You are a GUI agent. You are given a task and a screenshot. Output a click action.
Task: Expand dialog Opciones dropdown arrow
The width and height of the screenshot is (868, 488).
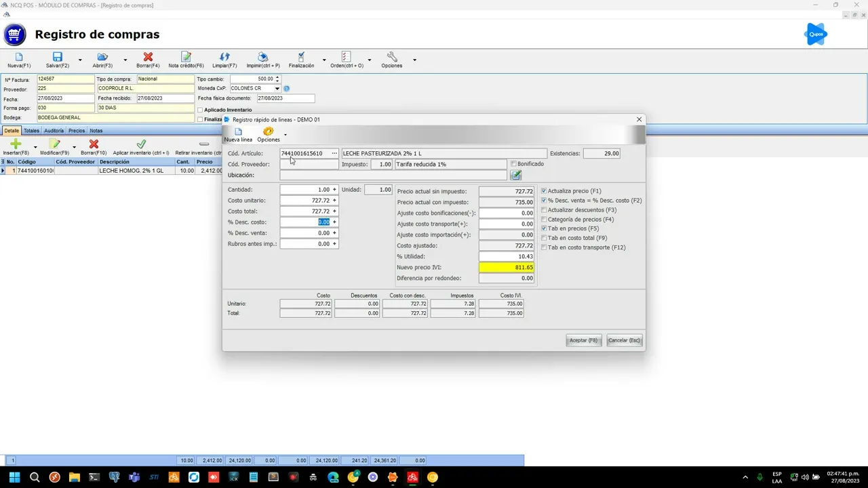[285, 134]
